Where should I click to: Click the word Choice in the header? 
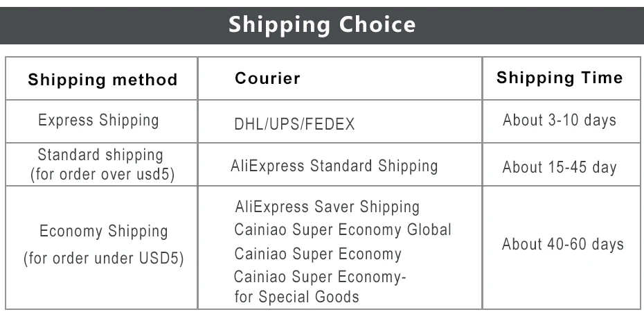(x=377, y=25)
